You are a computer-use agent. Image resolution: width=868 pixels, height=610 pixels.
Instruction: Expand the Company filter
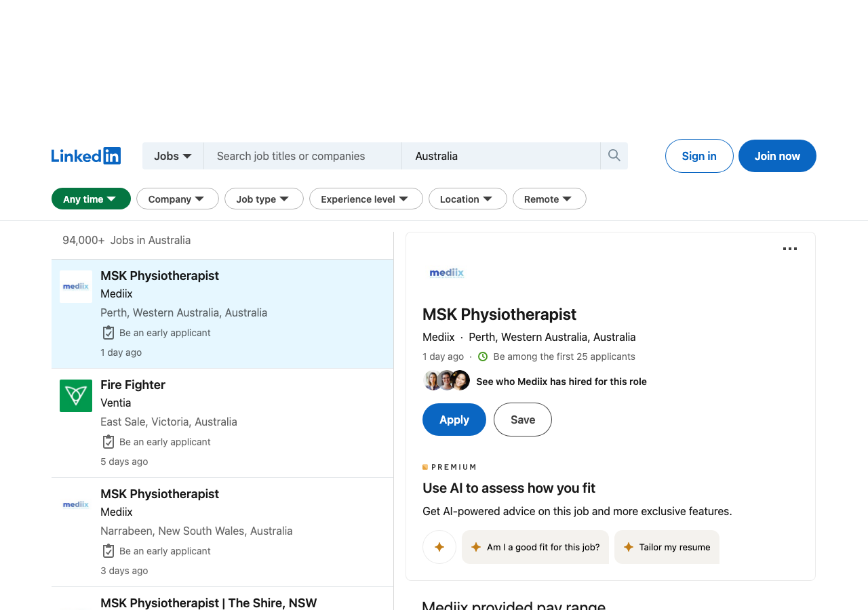point(178,199)
